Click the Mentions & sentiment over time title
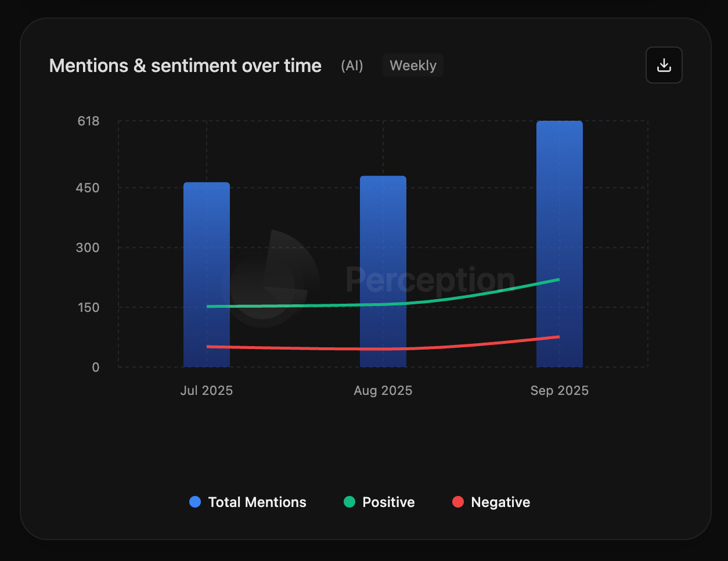This screenshot has width=728, height=561. [185, 66]
